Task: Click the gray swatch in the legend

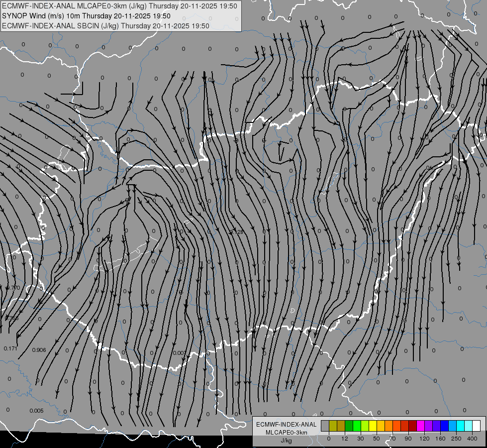Action: click(325, 426)
